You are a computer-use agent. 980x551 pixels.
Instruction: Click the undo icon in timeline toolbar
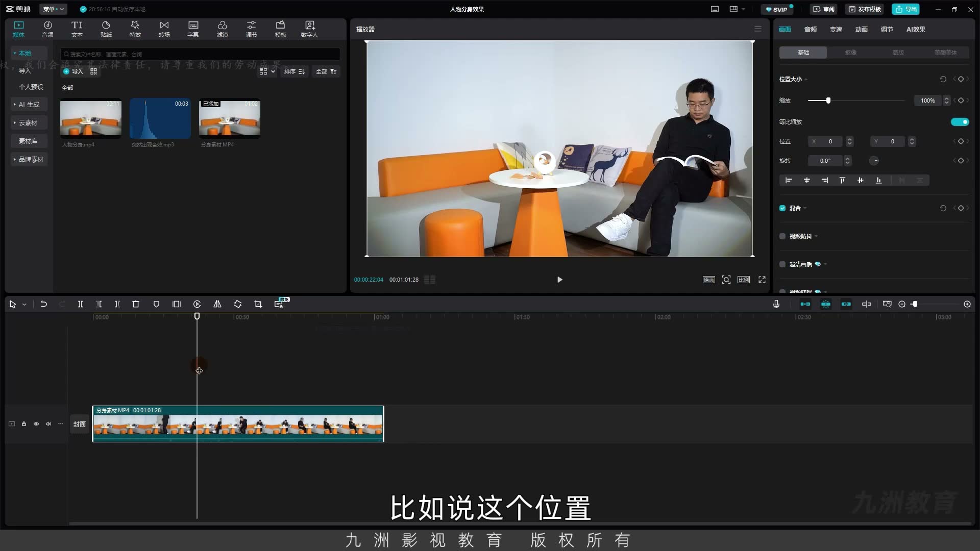(44, 304)
